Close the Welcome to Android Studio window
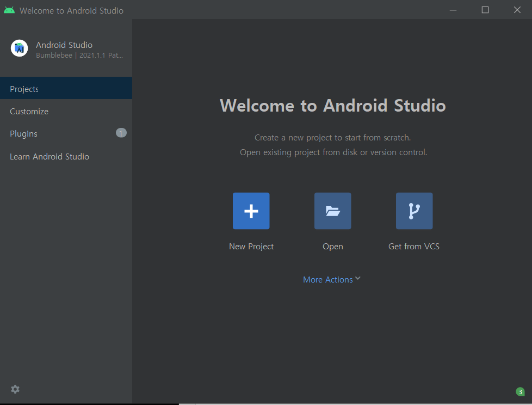Viewport: 532px width, 405px height. [x=517, y=10]
